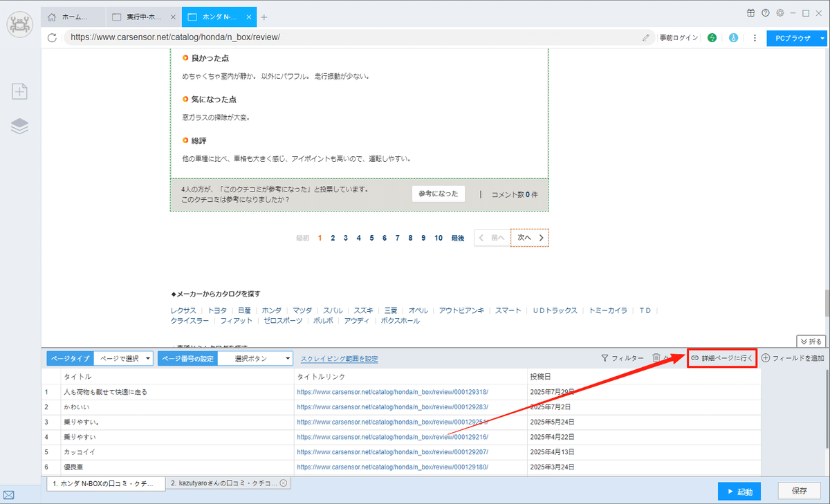Open the アウディ maker link
This screenshot has height=504, width=830.
[x=356, y=321]
